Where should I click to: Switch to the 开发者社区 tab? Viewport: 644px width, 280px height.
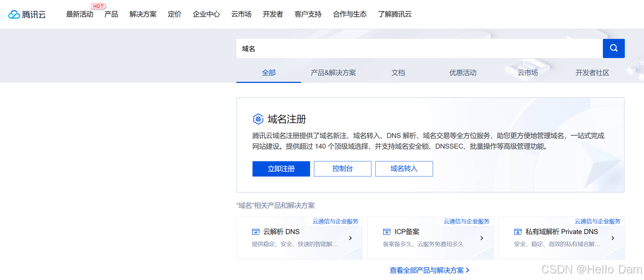coord(592,72)
